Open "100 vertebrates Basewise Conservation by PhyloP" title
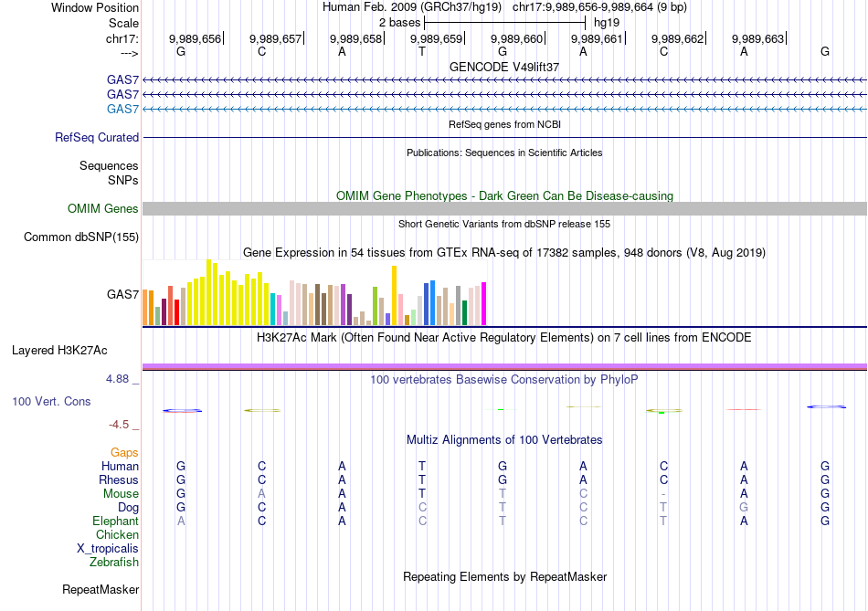Screen dimensions: 868x611 [504, 380]
